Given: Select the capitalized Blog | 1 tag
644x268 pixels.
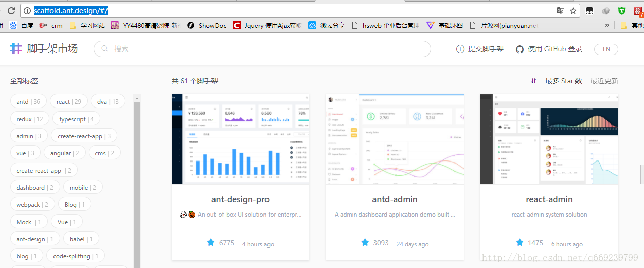Looking at the screenshot, I should point(75,204).
